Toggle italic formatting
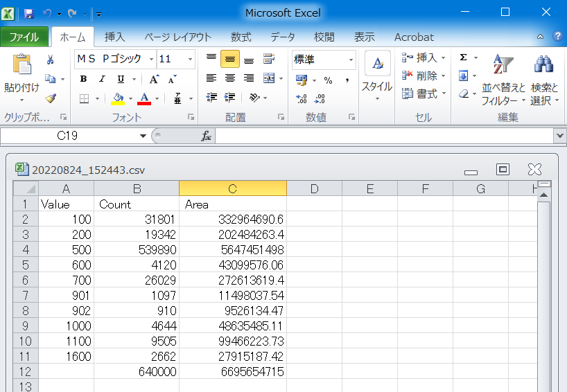Viewport: 567px width, 392px height. (102, 79)
